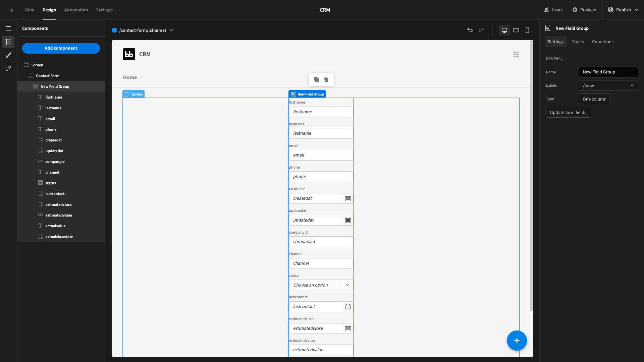Click the New Field Group icon in settings header
This screenshot has width=644, height=362.
548,28
